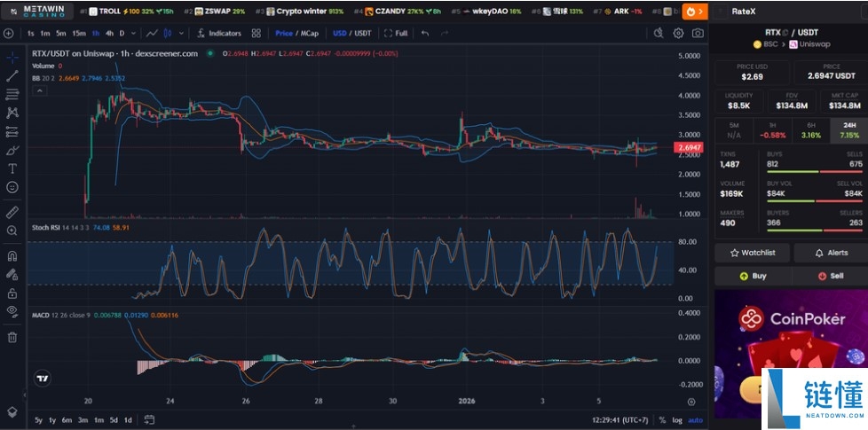Screen dimensions: 868x430
Task: Open the emoji sticker tool
Action: 12,187
